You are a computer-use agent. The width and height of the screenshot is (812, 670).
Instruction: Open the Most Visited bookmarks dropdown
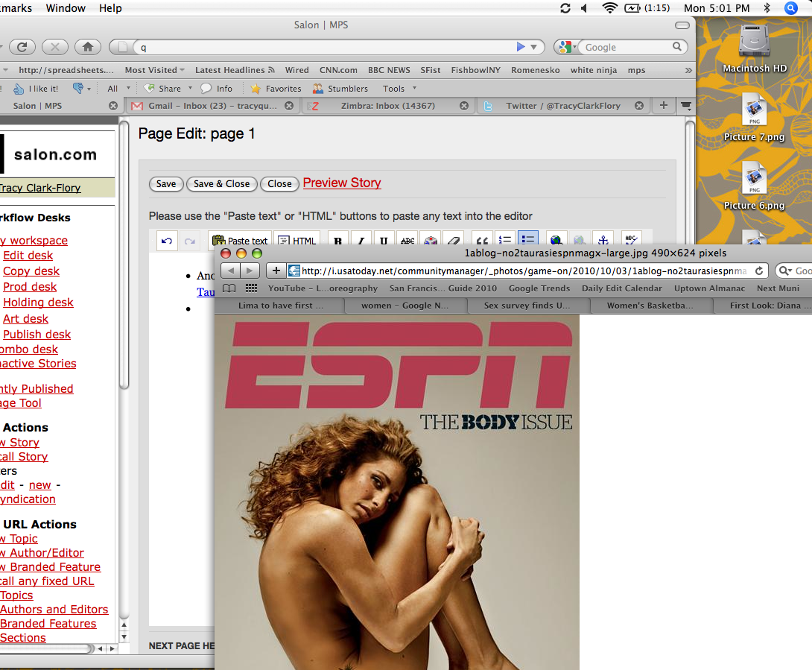pyautogui.click(x=154, y=70)
